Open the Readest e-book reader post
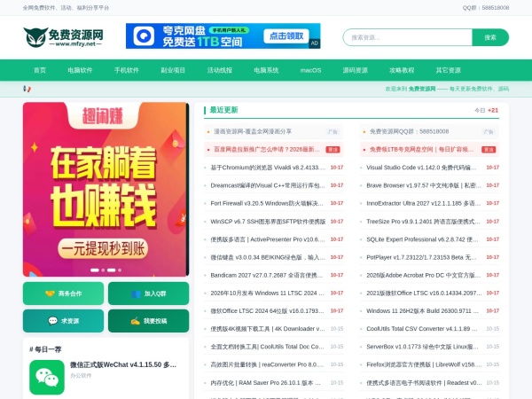This screenshot has width=532, height=399. tap(424, 383)
